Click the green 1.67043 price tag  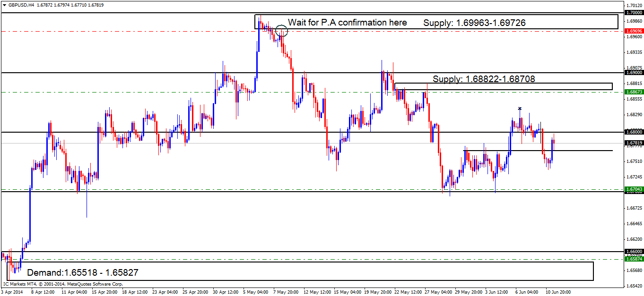634,189
